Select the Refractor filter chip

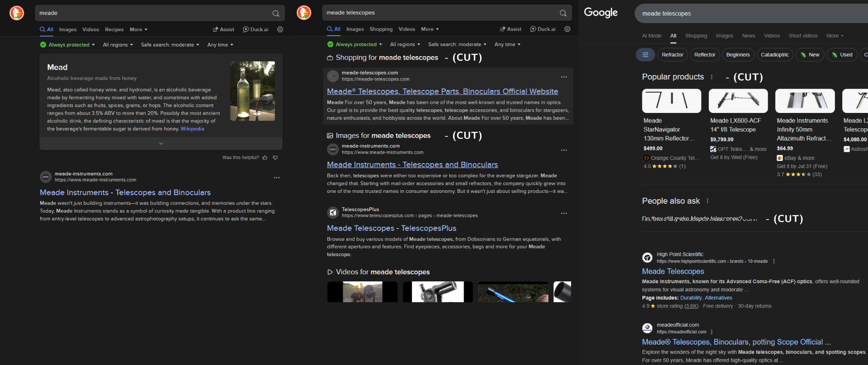[x=672, y=55]
